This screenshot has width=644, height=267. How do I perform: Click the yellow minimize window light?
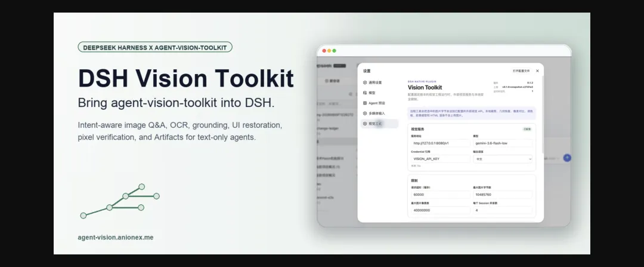[329, 51]
